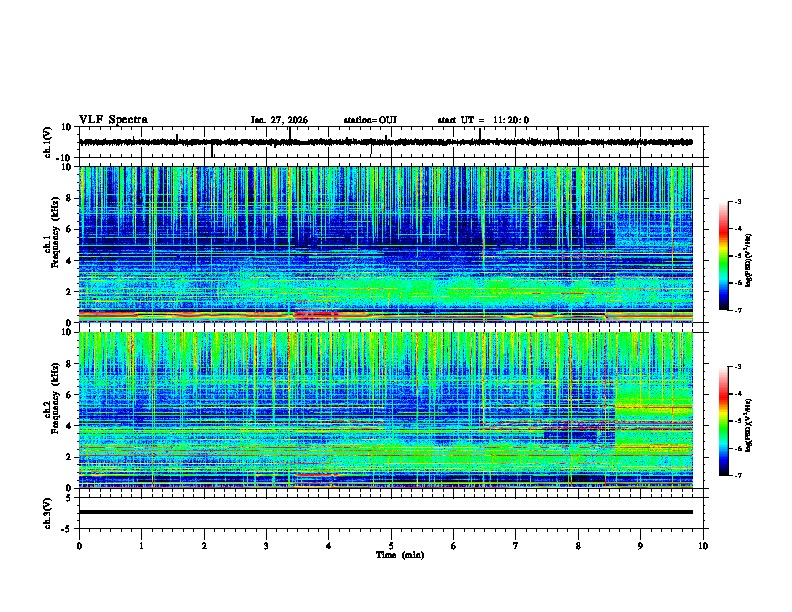Click the ch.1 colorbar log(PSD) unit label

[749, 260]
